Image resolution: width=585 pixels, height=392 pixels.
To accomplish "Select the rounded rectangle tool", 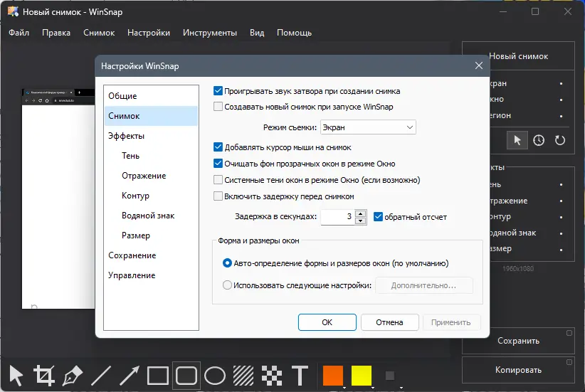I will pyautogui.click(x=186, y=375).
